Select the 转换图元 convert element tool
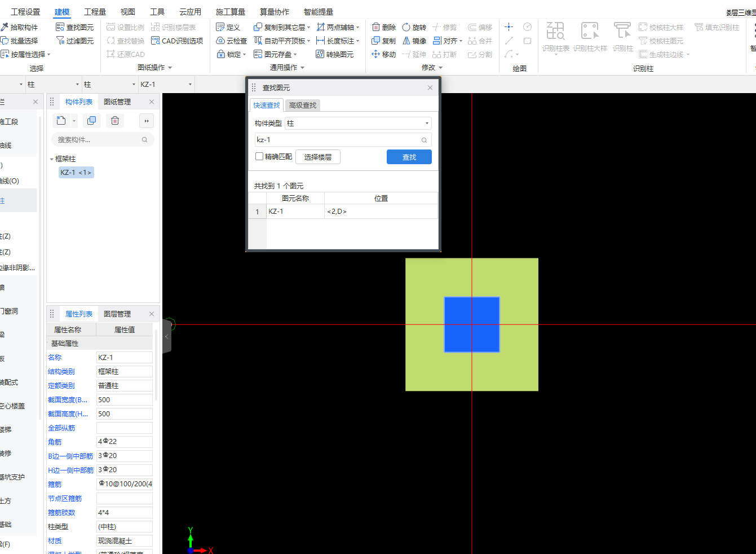The image size is (756, 554). point(335,54)
